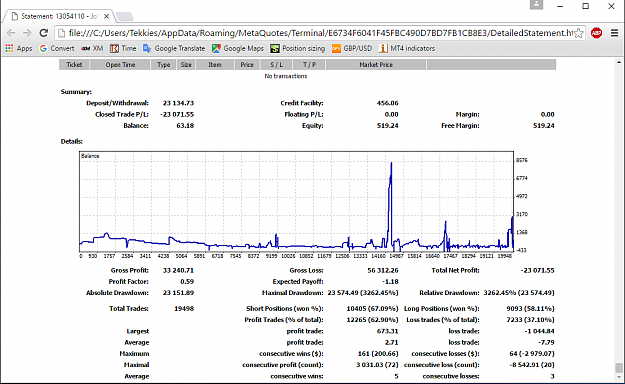This screenshot has width=625, height=384.
Task: Bookmark this page with the star icon
Action: [x=579, y=33]
